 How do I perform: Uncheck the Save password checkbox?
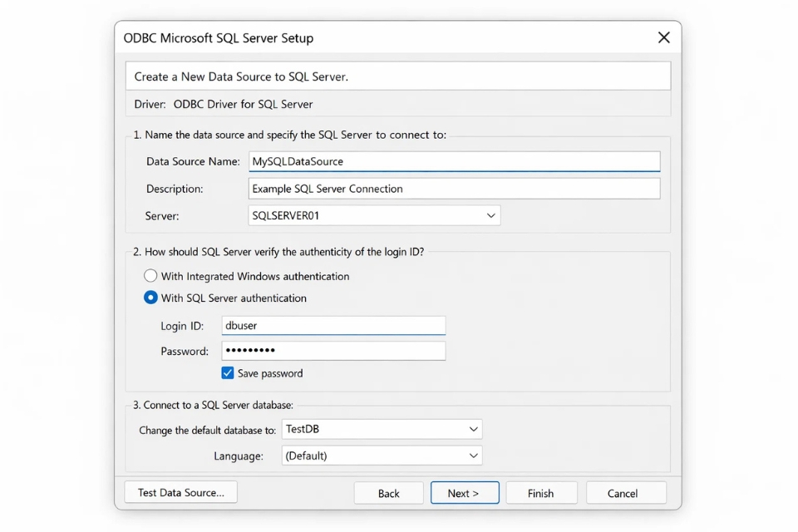(228, 373)
